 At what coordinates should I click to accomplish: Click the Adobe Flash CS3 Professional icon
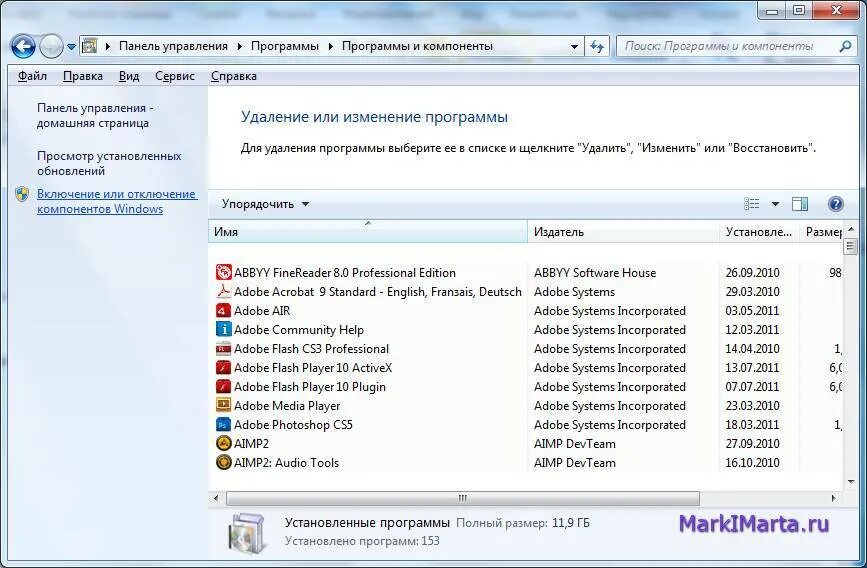pos(223,348)
